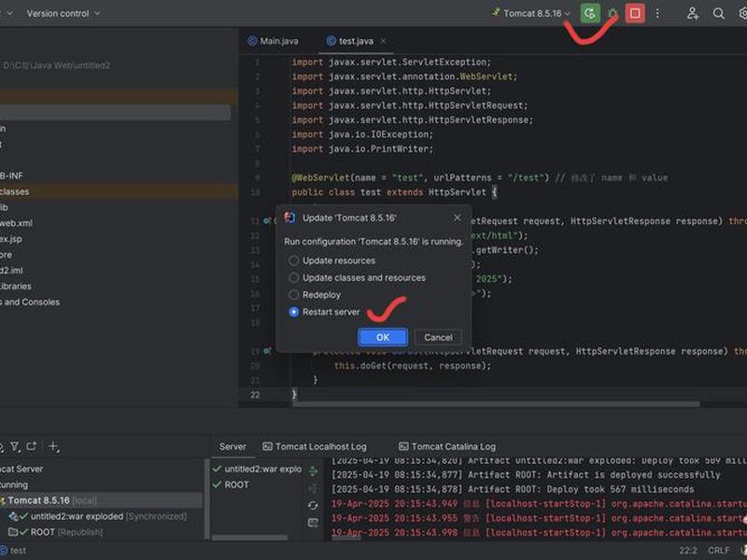
Task: Click the log icon on the Tomcat Localhost Log tab
Action: 268,447
